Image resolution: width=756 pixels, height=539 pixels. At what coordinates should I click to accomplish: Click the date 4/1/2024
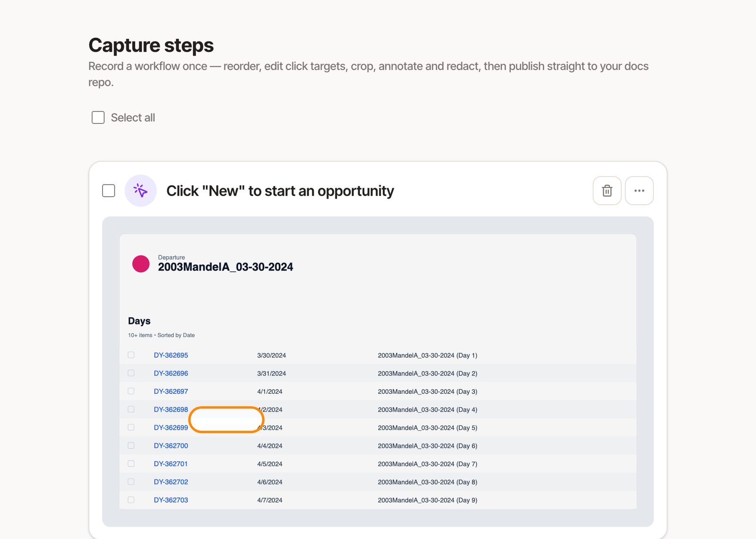[x=269, y=391]
